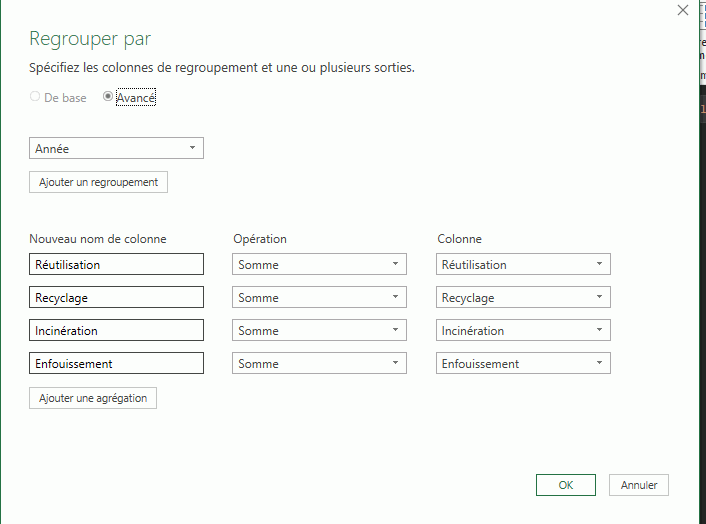This screenshot has width=706, height=524.
Task: Open Opération dropdown for Réutilisation row
Action: [319, 265]
